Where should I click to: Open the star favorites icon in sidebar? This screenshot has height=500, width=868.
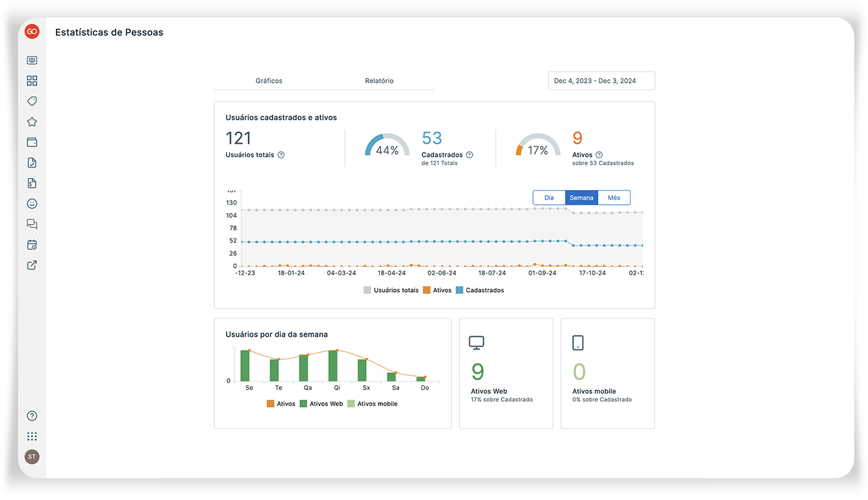pos(32,122)
